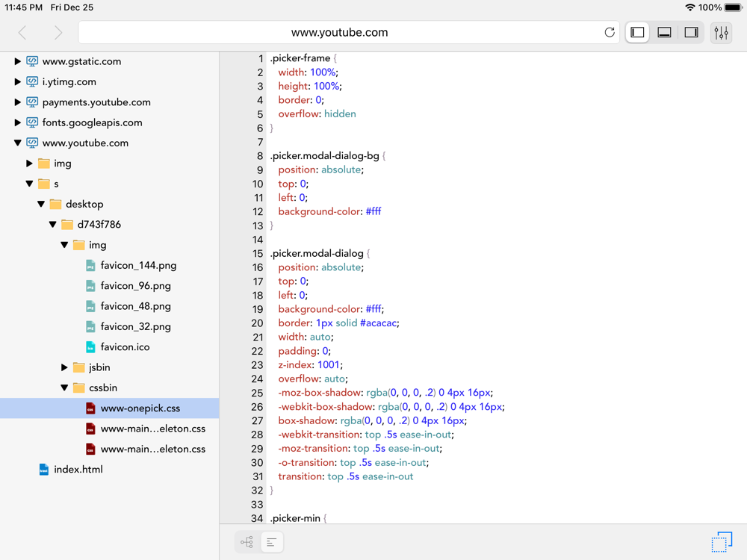Go forward with the right arrow

58,32
